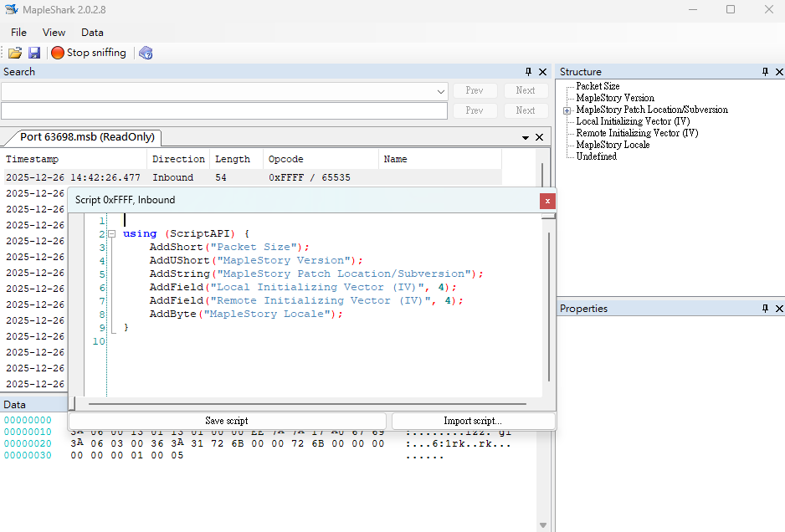Screen dimensions: 785x532
Task: Open the document tab list dropdown arrow
Action: click(x=526, y=137)
